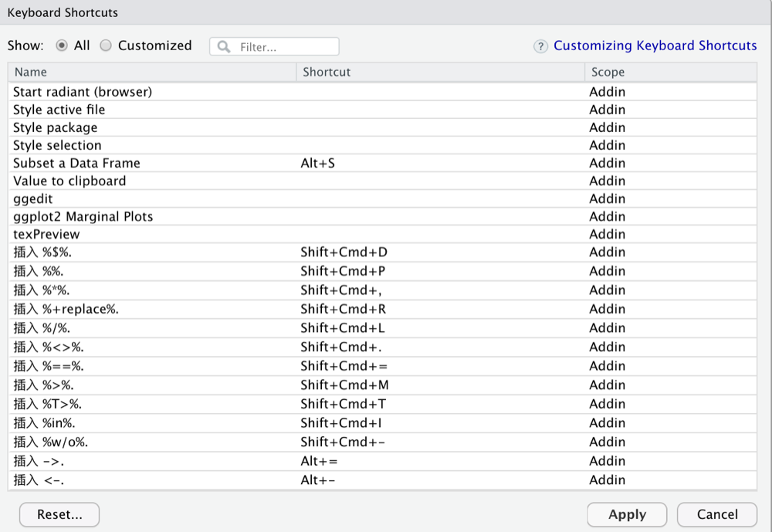
Task: Click the magnifier icon in Filter box
Action: (224, 47)
